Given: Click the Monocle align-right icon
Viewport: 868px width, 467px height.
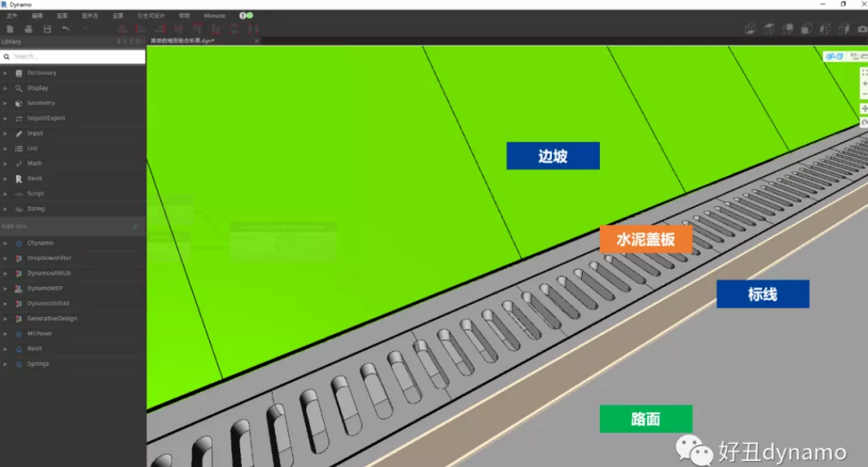Looking at the screenshot, I should pyautogui.click(x=160, y=29).
